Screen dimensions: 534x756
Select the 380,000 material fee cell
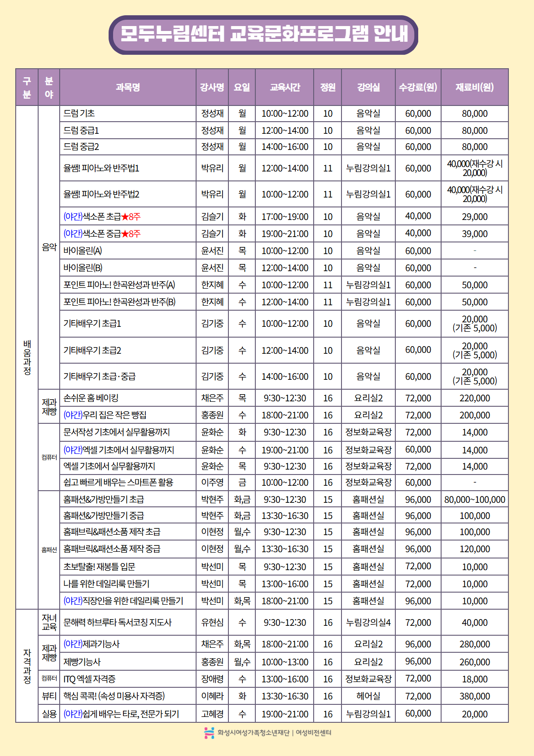(474, 696)
